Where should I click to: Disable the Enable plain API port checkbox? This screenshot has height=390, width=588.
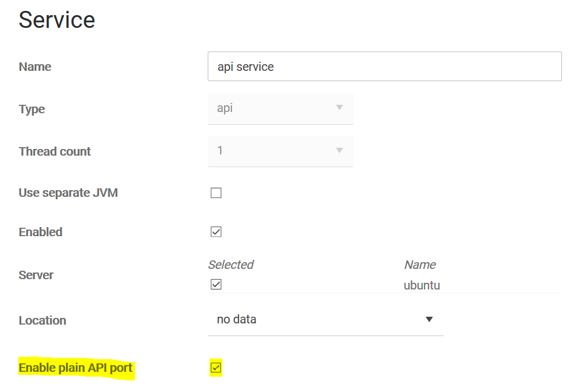pos(216,368)
